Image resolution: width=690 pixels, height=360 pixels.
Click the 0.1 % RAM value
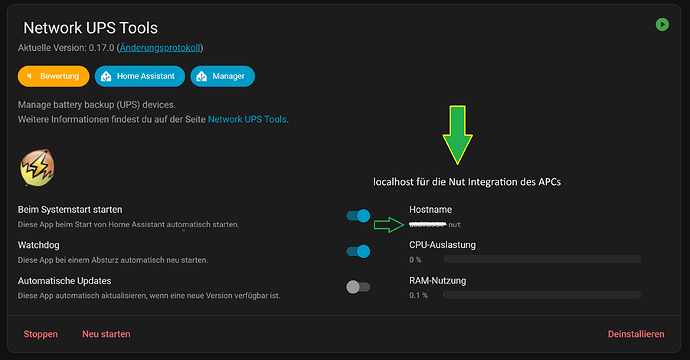click(x=418, y=295)
